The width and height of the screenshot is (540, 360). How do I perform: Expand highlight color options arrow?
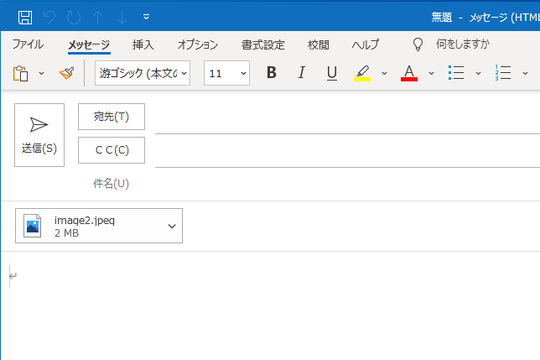point(384,73)
